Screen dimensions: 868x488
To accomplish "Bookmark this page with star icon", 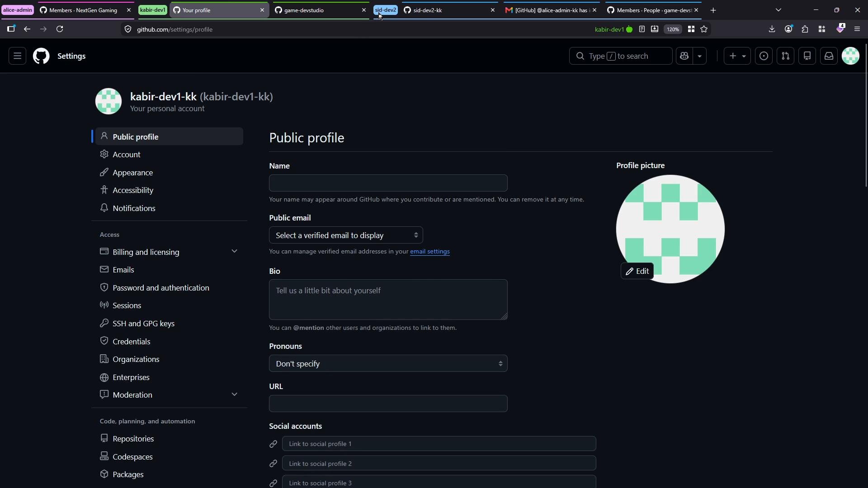I will tap(704, 29).
